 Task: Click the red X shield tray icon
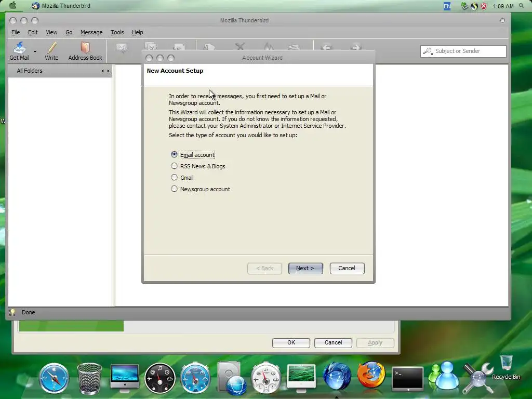(x=484, y=6)
